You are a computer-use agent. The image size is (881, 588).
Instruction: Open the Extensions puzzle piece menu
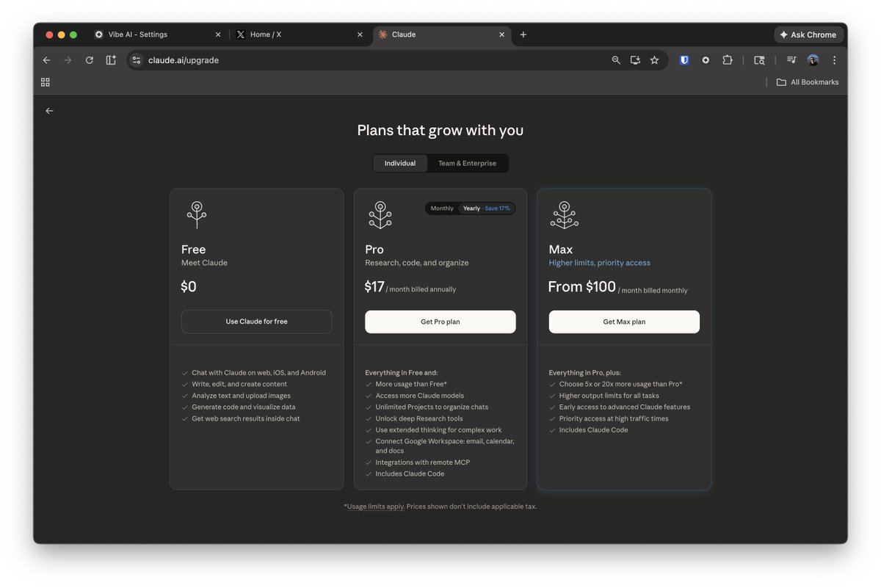[x=728, y=60]
